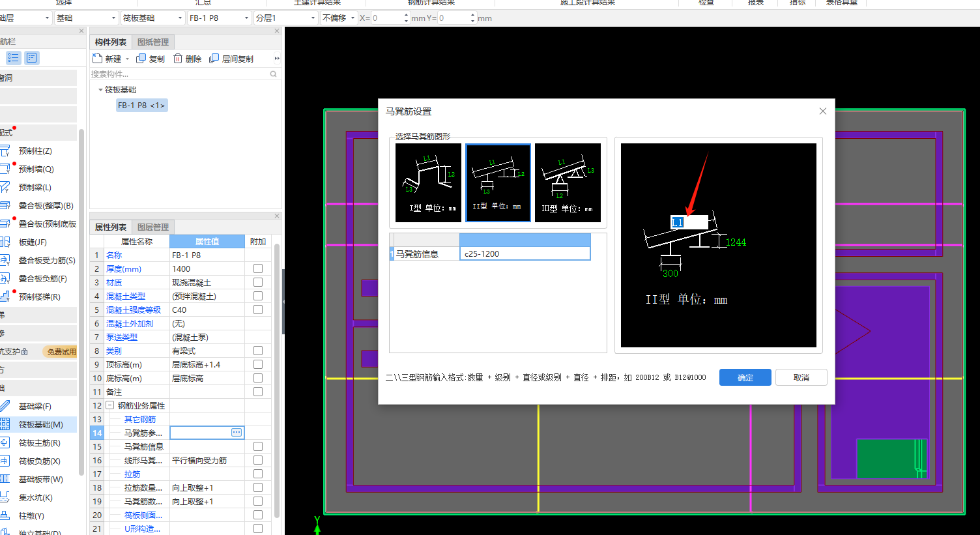
Task: Toggle 附加 checkbox for 备注
Action: tap(258, 392)
